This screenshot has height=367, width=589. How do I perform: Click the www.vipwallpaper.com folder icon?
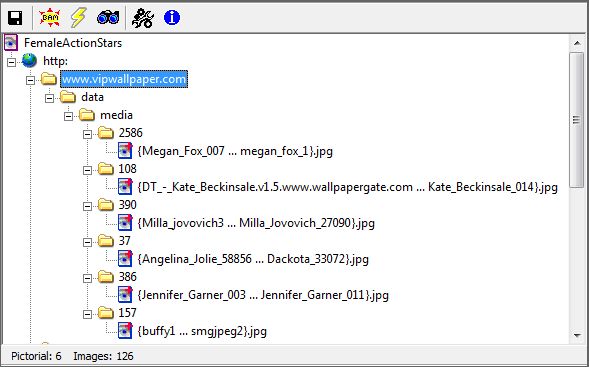click(48, 79)
